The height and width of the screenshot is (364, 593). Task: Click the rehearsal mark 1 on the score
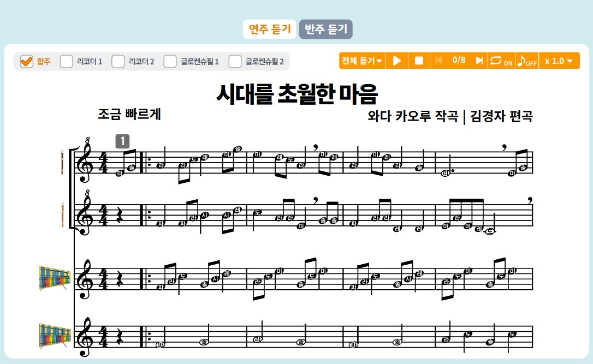(x=123, y=142)
